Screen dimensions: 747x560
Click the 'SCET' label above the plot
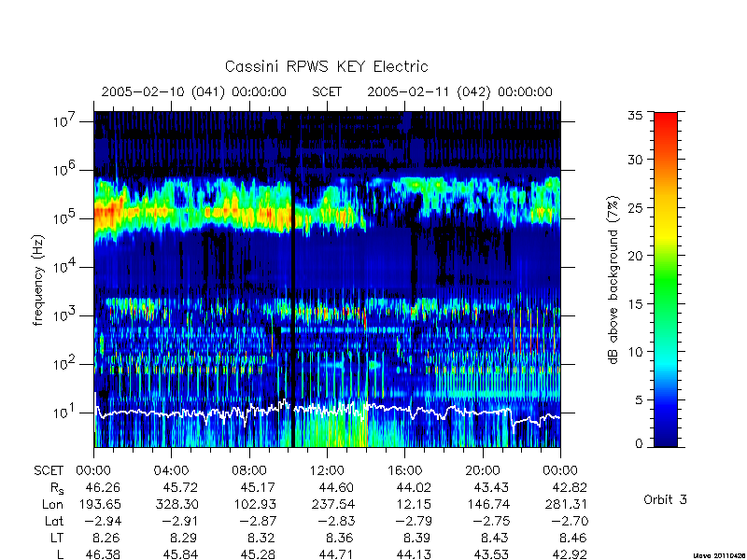pos(327,91)
